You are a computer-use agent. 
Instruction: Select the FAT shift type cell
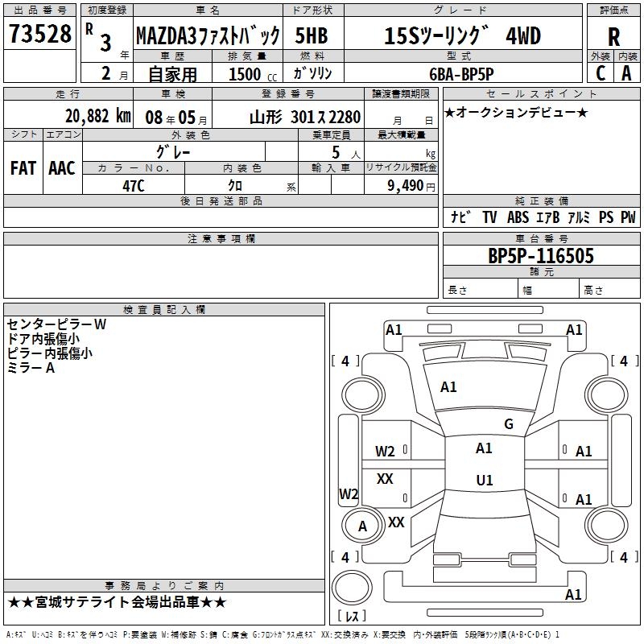pos(23,167)
